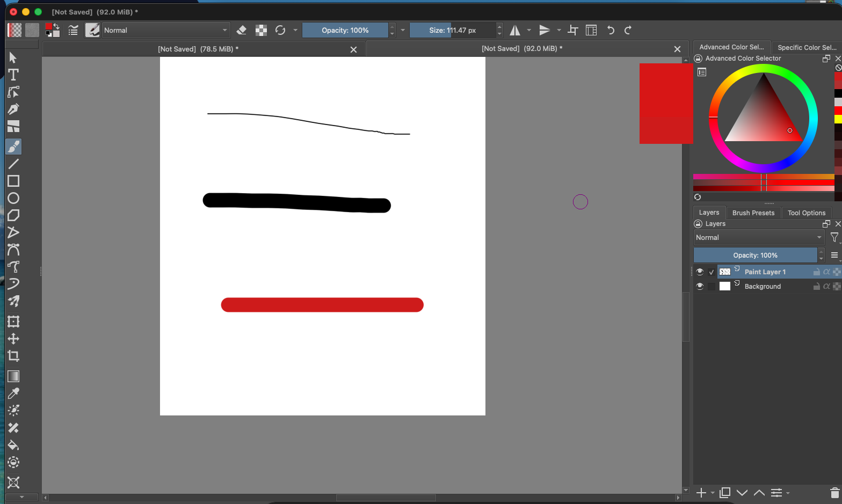Switch to the 78.5 MiB document tab

pos(198,49)
